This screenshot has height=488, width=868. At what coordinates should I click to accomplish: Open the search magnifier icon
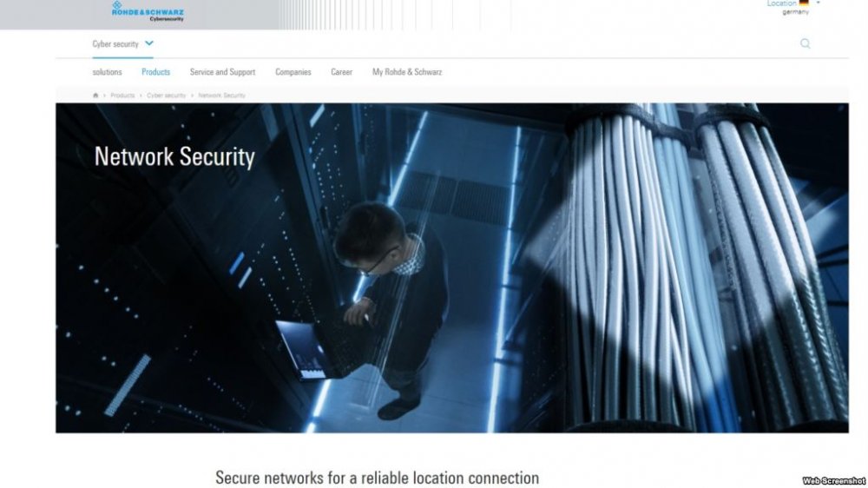(x=805, y=43)
